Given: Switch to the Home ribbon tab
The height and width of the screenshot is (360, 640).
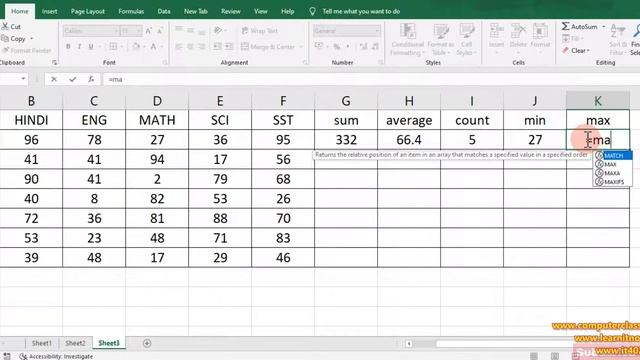Looking at the screenshot, I should pos(20,11).
